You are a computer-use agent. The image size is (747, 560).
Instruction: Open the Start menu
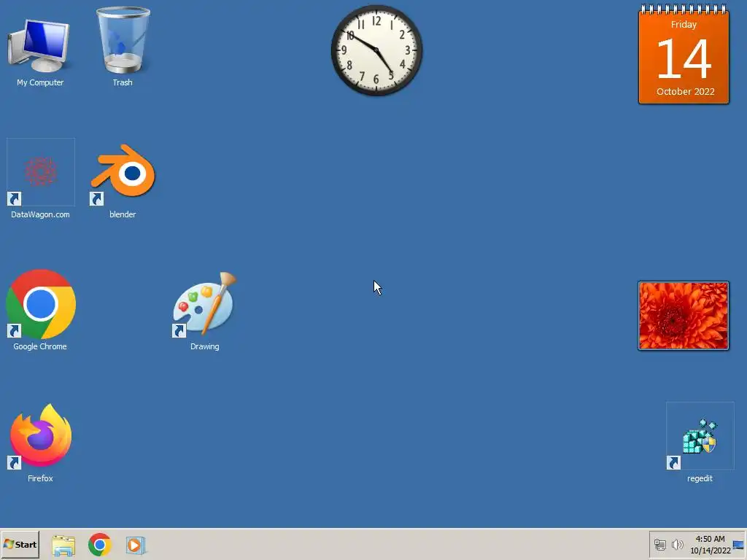[20, 544]
